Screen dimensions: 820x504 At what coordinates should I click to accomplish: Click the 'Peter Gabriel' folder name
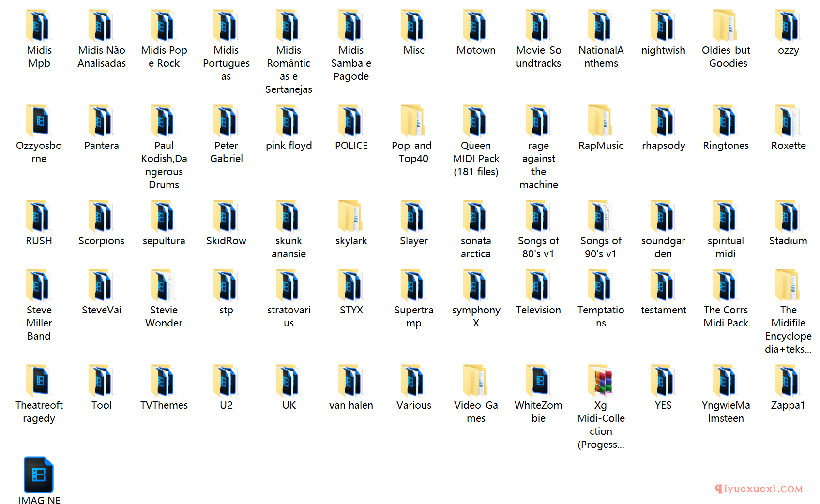226,152
